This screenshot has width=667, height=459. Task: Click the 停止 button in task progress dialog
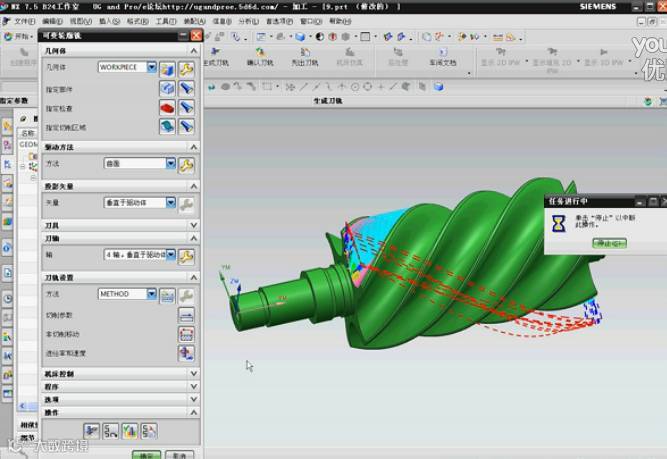coord(610,243)
